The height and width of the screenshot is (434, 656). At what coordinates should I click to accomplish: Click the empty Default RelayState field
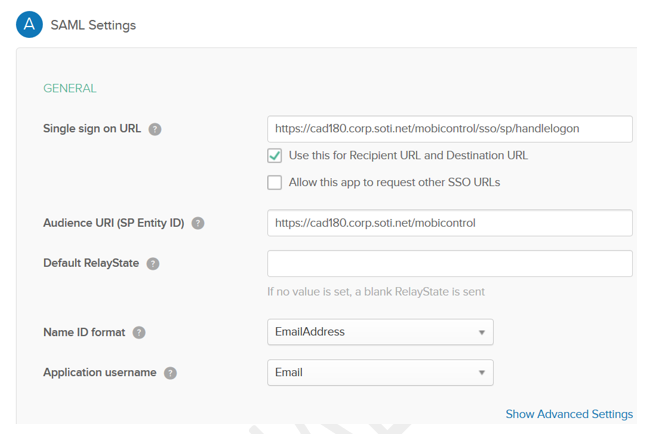tap(449, 263)
